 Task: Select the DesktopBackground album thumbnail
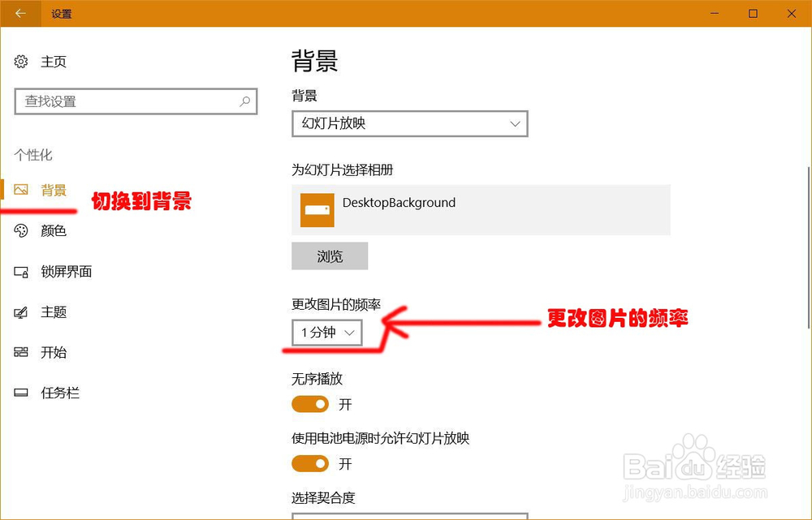(x=317, y=210)
